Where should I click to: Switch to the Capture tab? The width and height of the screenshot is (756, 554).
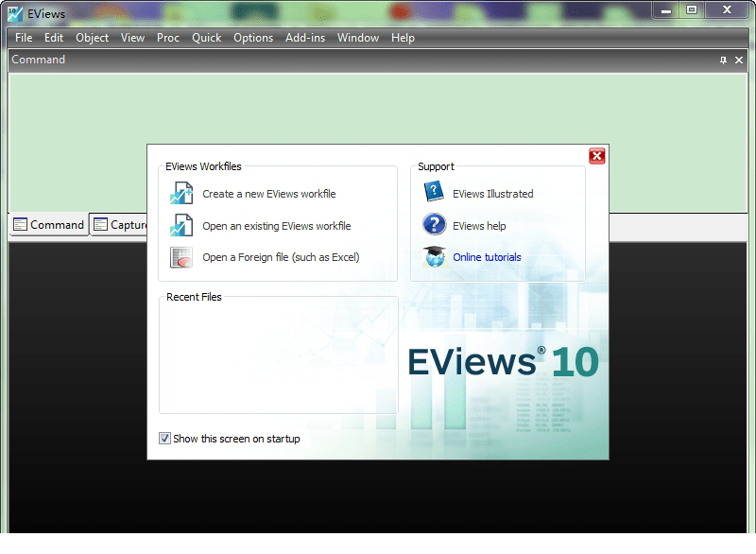(x=120, y=225)
